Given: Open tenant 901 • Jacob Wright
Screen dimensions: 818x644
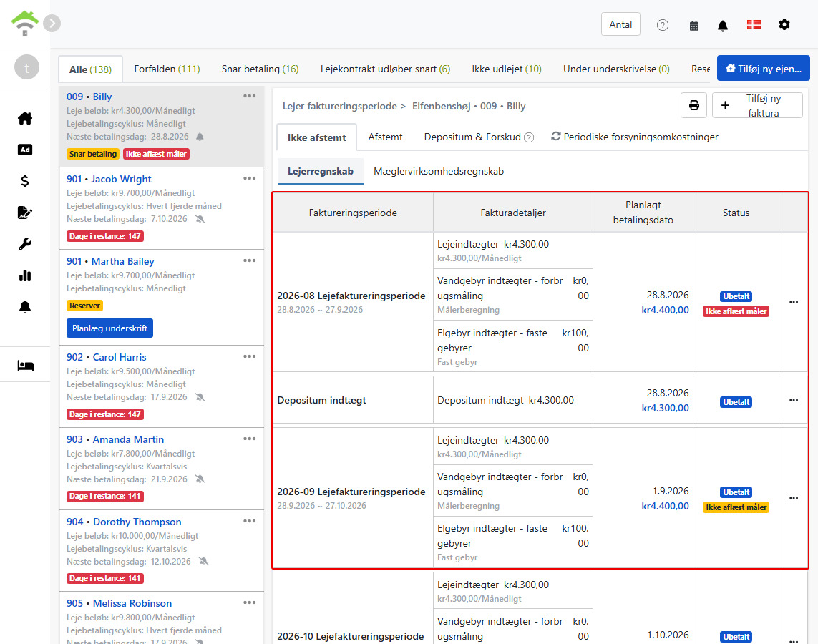Looking at the screenshot, I should [x=109, y=179].
